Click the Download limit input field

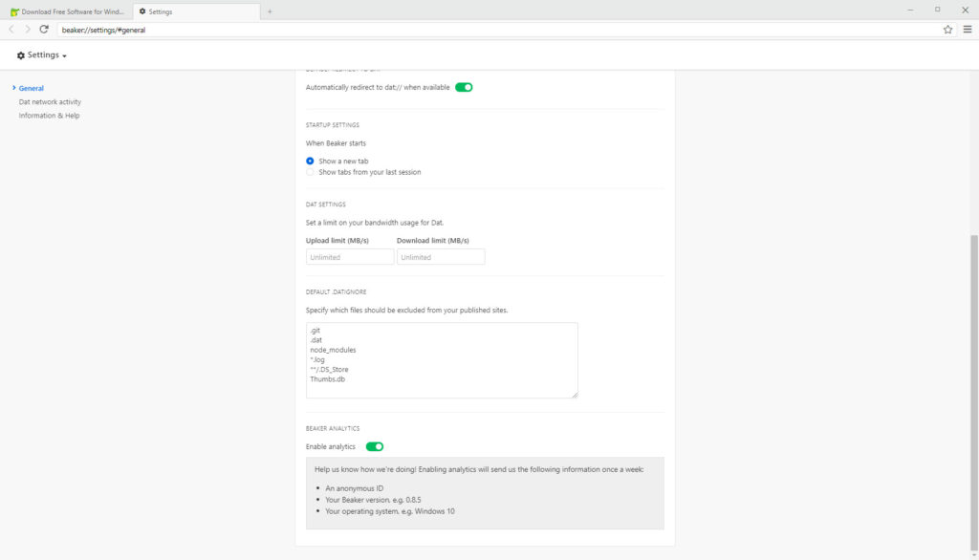click(441, 257)
